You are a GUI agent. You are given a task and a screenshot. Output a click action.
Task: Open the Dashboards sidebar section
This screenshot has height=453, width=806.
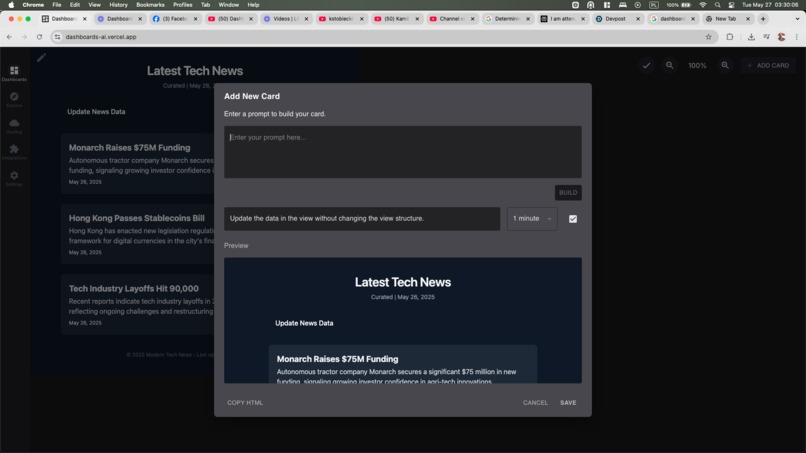coord(14,74)
